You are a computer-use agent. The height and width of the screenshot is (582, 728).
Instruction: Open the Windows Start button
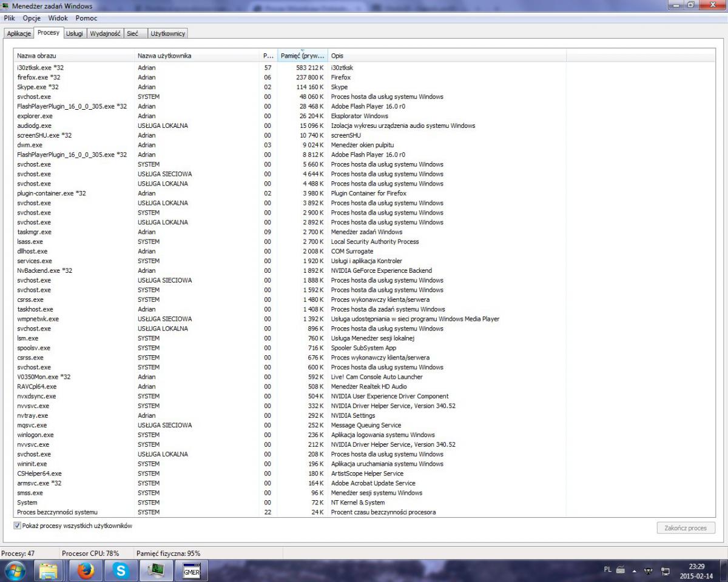[15, 570]
